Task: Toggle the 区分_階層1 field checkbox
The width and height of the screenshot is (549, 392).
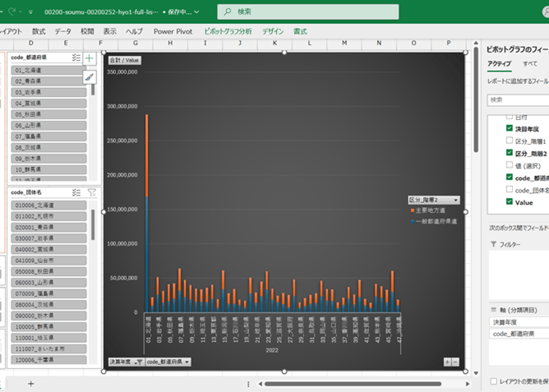Action: 509,140
